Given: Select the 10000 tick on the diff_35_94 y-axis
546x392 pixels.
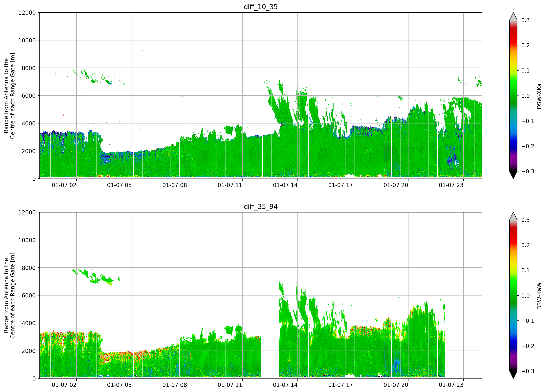Looking at the screenshot, I should [x=27, y=240].
